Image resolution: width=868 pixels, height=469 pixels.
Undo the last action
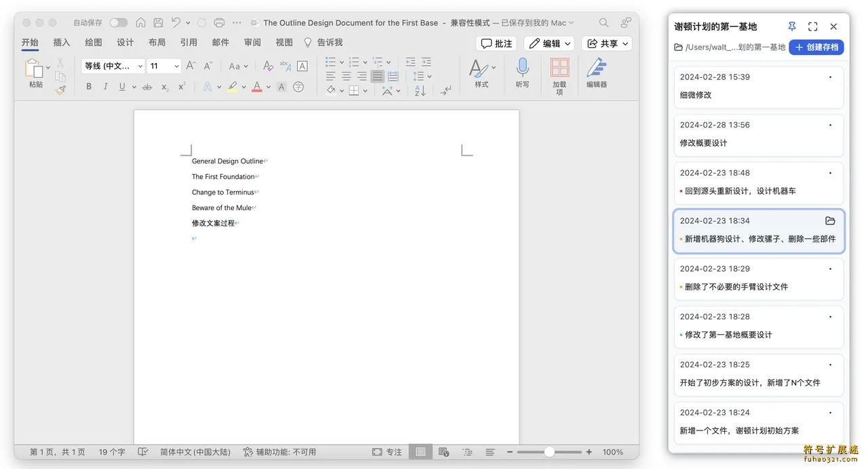coord(176,22)
